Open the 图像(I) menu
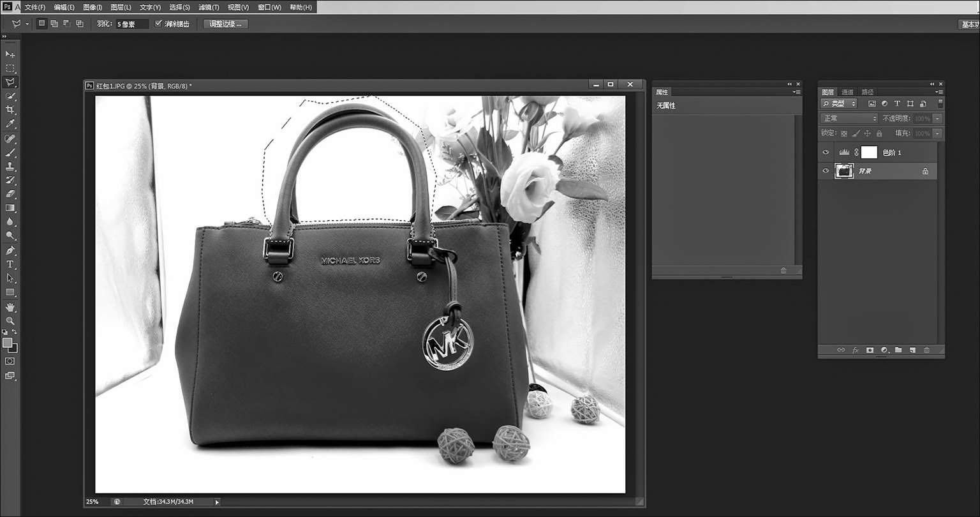This screenshot has height=517, width=980. [x=93, y=8]
